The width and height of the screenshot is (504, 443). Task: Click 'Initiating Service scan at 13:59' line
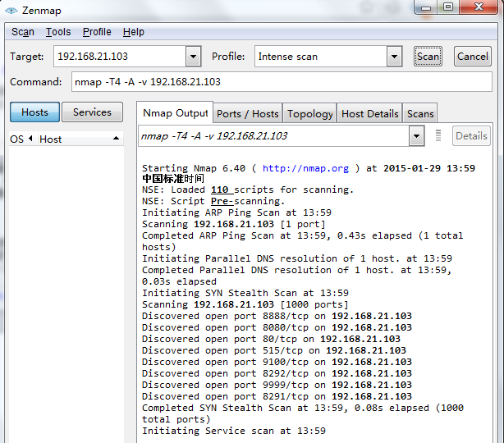(x=234, y=432)
